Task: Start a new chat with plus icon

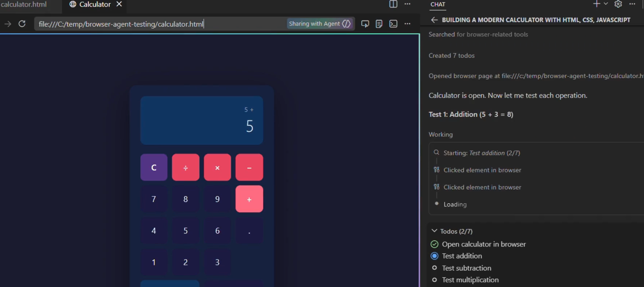Action: click(x=597, y=4)
